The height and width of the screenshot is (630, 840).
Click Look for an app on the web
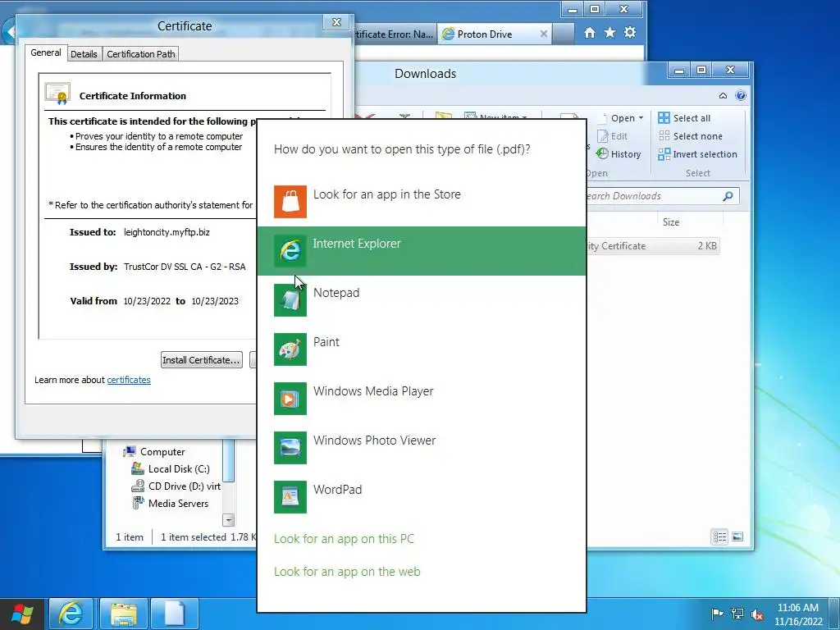pos(347,572)
